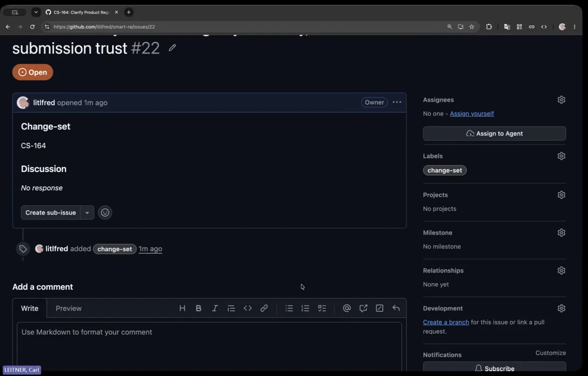Add a reaction with the smiley icon

(x=105, y=212)
